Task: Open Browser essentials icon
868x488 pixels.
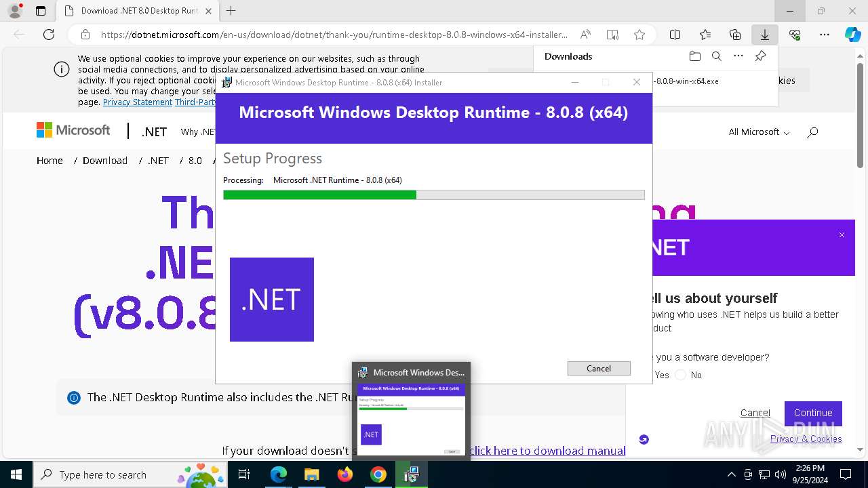Action: click(x=795, y=35)
